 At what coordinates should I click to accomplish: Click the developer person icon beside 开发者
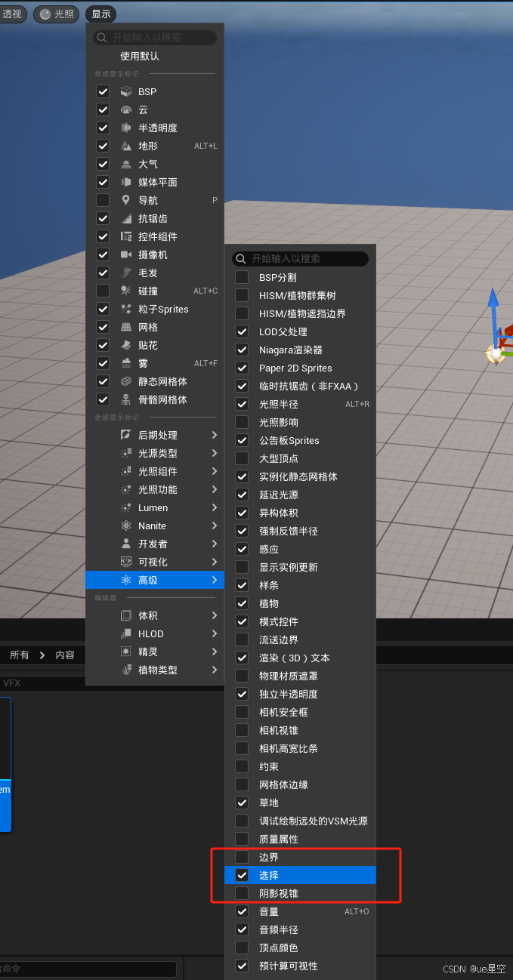point(126,544)
